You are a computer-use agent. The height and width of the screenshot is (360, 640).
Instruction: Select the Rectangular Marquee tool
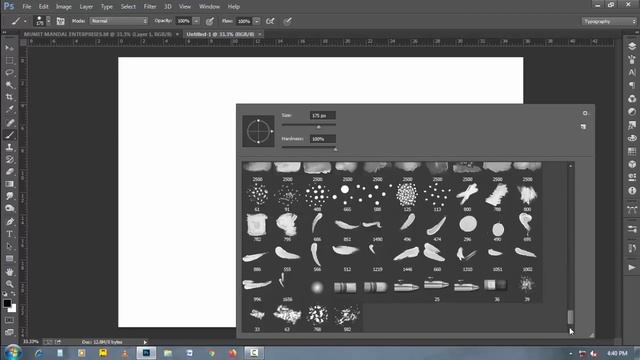(9, 60)
